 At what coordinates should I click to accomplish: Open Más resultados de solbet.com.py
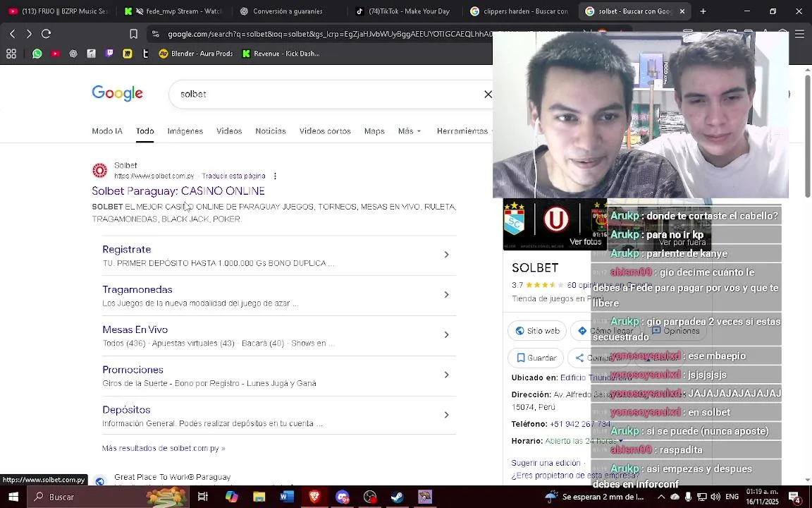click(164, 448)
